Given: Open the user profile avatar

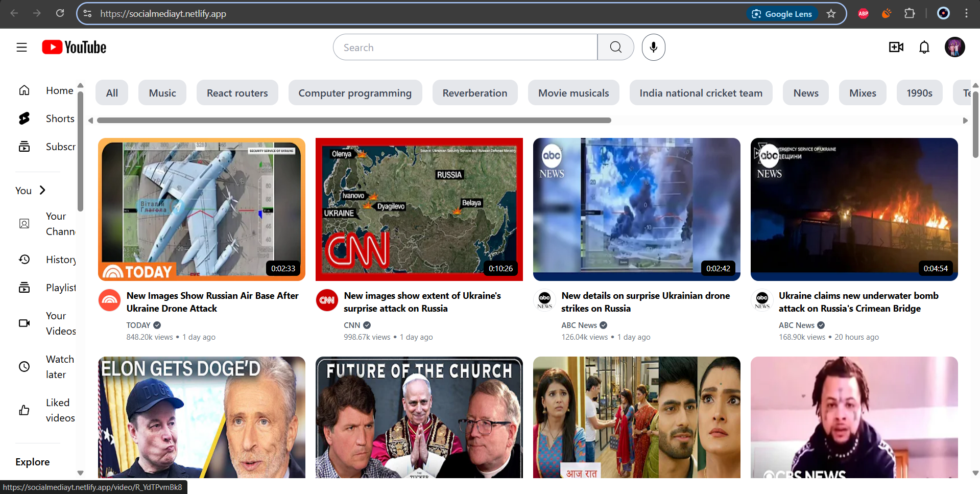Looking at the screenshot, I should tap(954, 48).
